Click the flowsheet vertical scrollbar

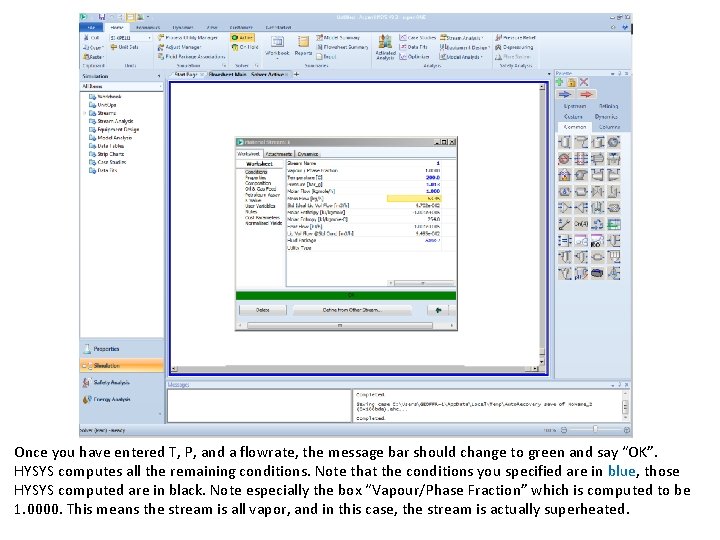click(x=542, y=225)
